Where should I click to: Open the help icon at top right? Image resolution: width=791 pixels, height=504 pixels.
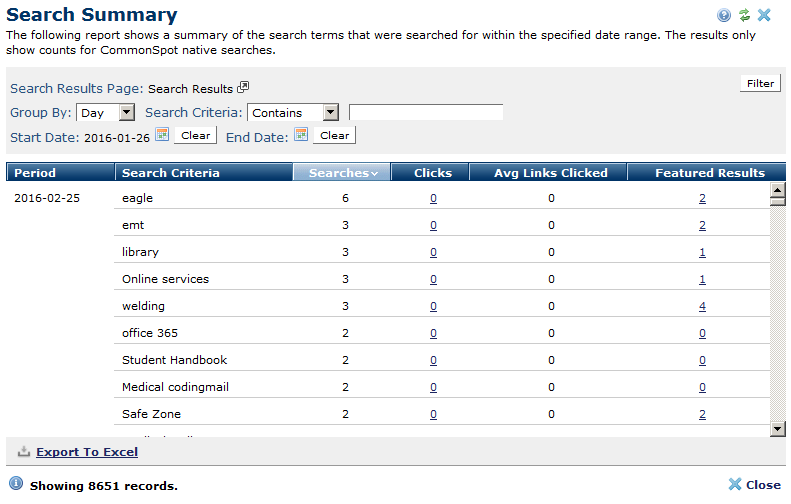click(x=723, y=15)
